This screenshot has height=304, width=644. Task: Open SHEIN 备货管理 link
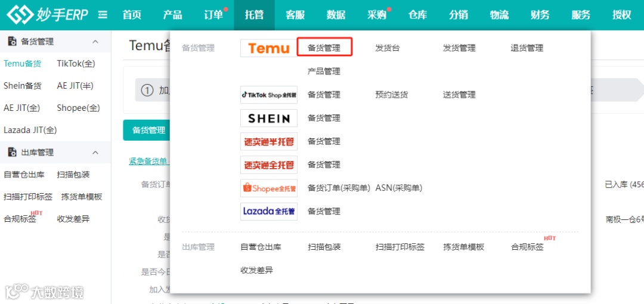click(324, 118)
